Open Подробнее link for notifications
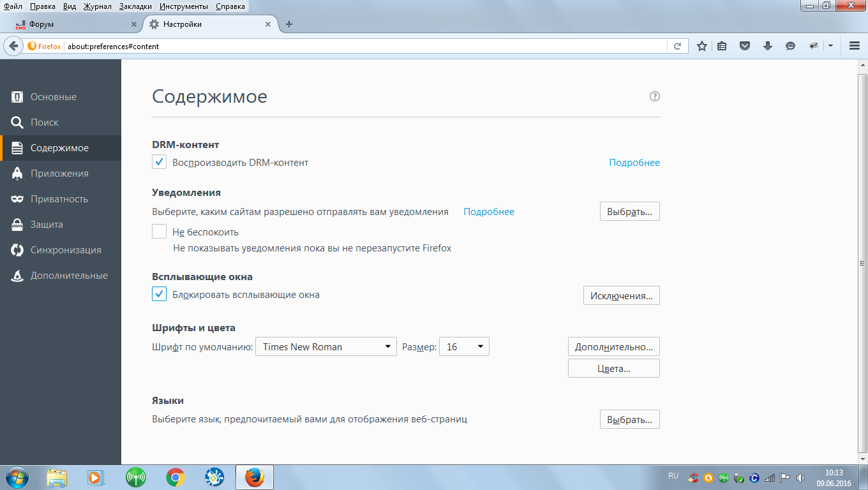The width and height of the screenshot is (868, 490). (489, 212)
